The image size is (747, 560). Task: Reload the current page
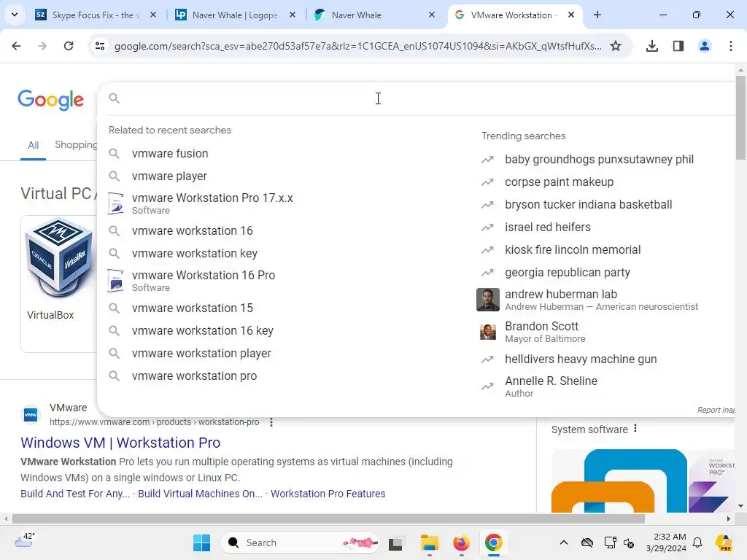pyautogui.click(x=69, y=46)
